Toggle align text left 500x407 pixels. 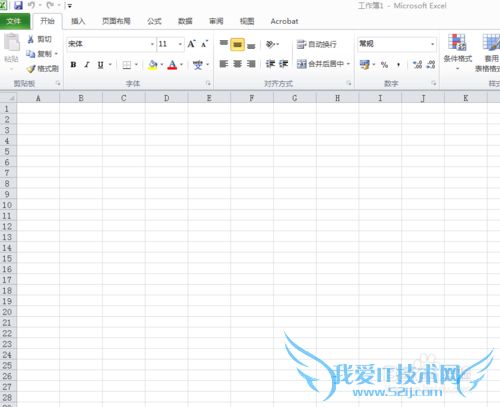(x=224, y=64)
